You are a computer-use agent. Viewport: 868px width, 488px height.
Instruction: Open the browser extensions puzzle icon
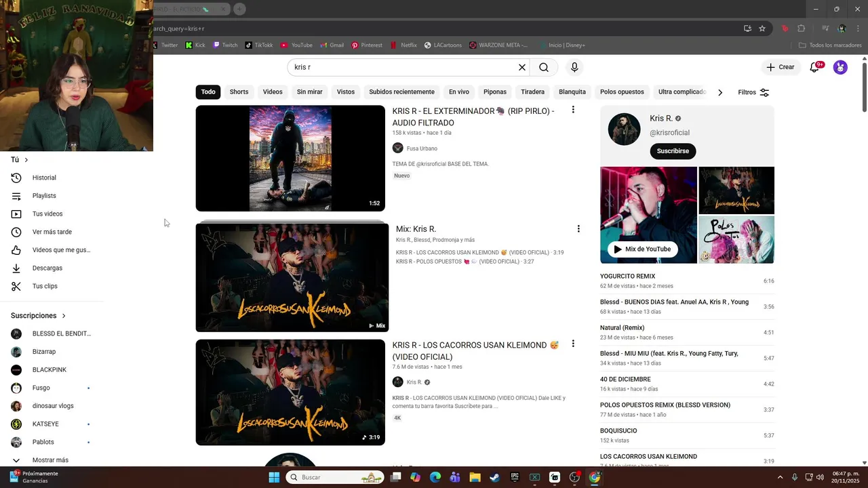tap(802, 28)
